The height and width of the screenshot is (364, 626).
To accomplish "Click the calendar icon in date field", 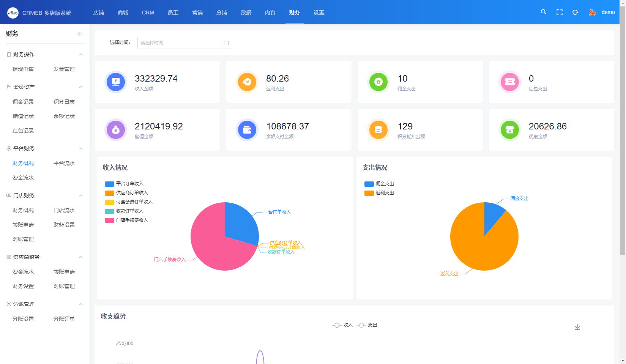I will click(226, 43).
